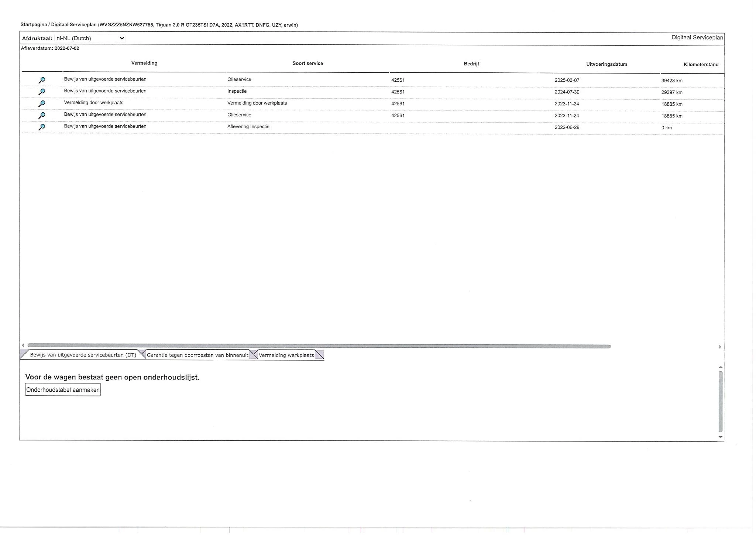The width and height of the screenshot is (756, 535).
Task: Click the Vermelding column header
Action: coord(144,63)
